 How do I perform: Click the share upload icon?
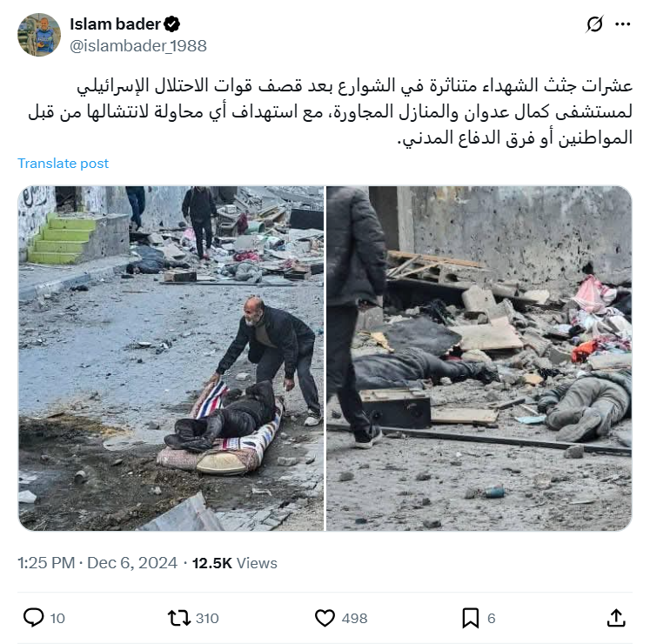[616, 618]
